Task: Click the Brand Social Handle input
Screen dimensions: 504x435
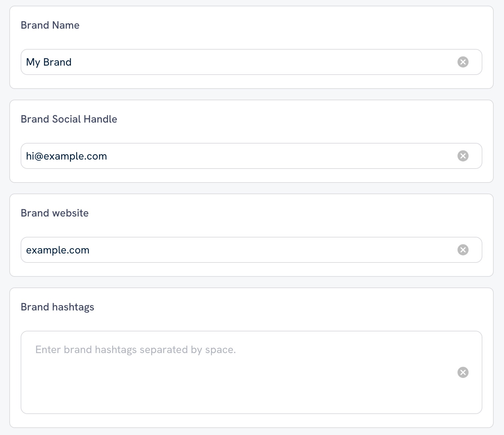Action: 233,156
